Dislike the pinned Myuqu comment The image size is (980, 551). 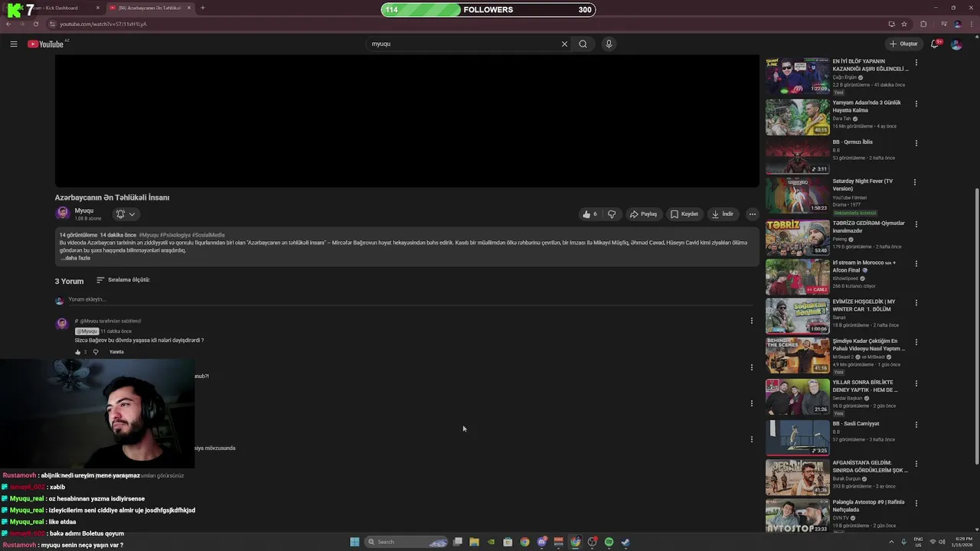96,352
